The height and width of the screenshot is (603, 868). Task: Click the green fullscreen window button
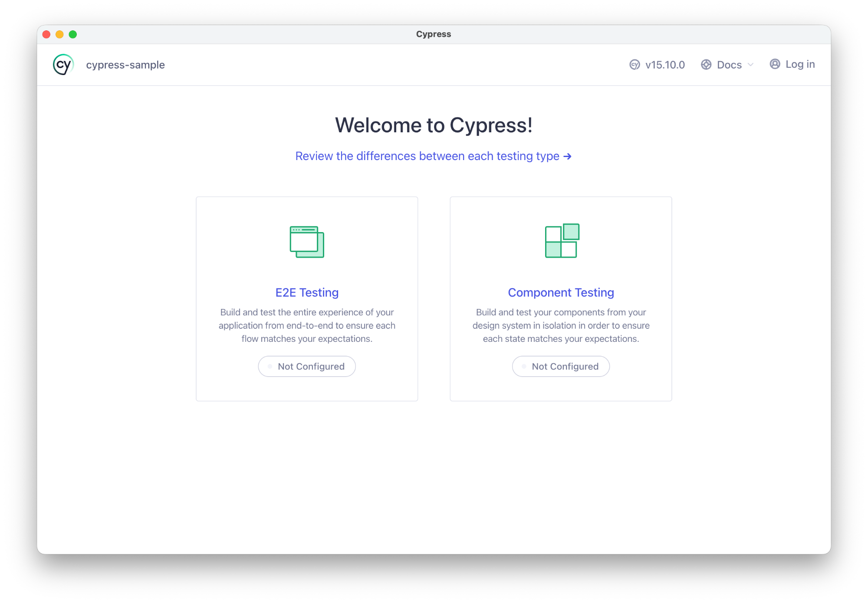73,34
